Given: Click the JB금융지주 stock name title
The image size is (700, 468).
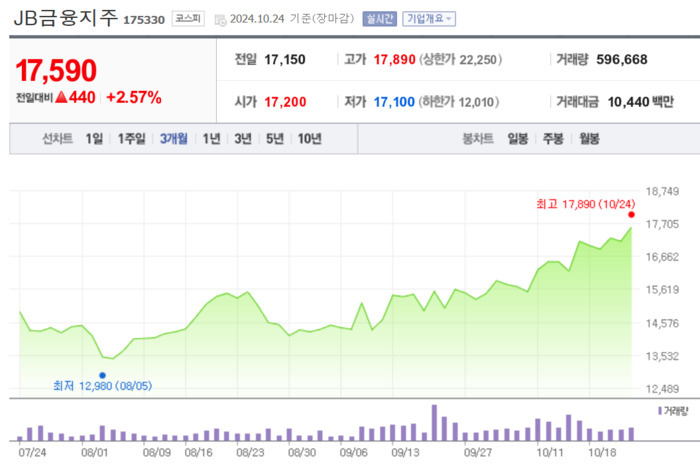Looking at the screenshot, I should [x=64, y=17].
